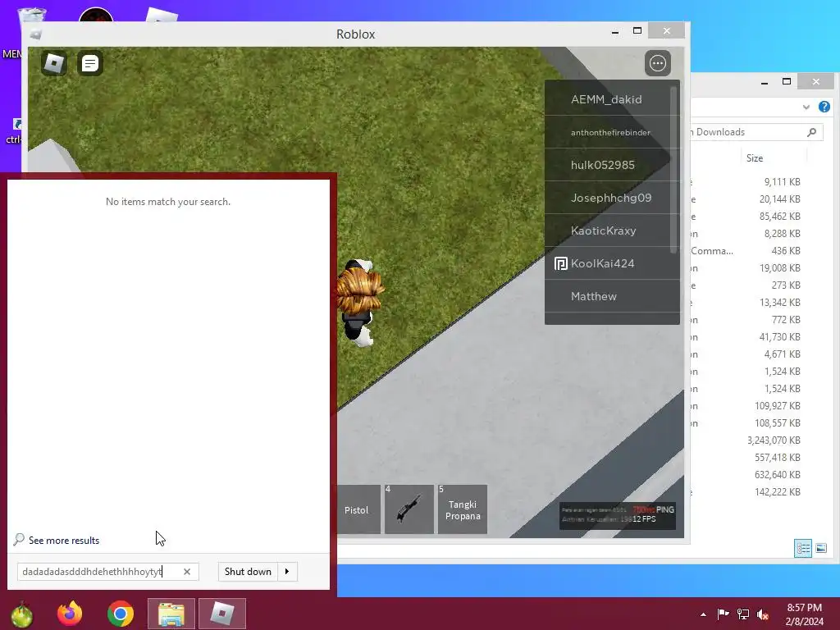Select the file sized 436 KB
This screenshot has width=840, height=630.
(786, 251)
